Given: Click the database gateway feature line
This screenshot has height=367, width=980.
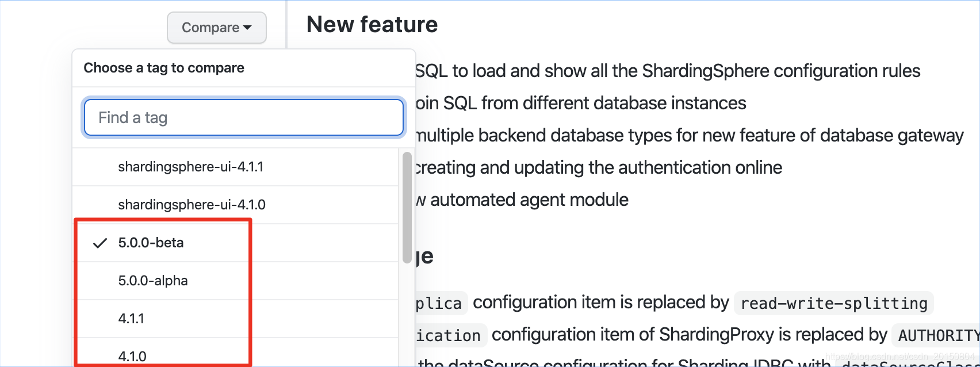Looking at the screenshot, I should pos(689,136).
